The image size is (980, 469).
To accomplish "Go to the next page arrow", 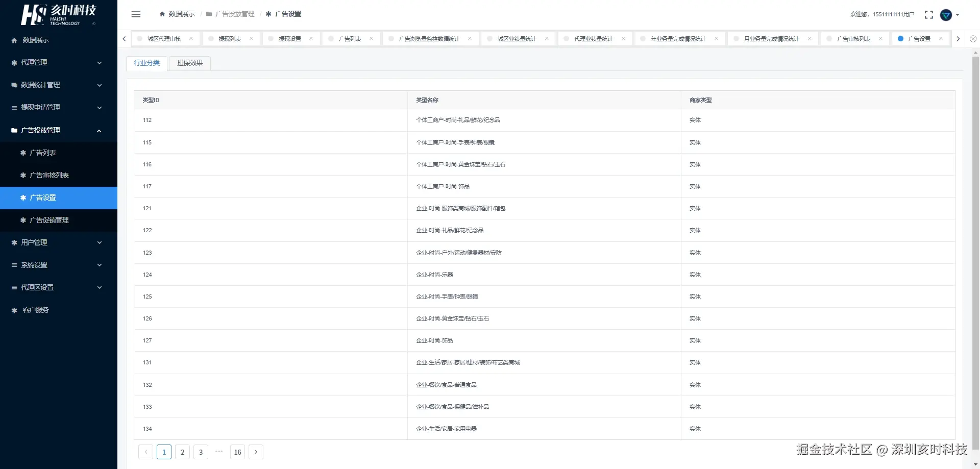I will tap(256, 452).
